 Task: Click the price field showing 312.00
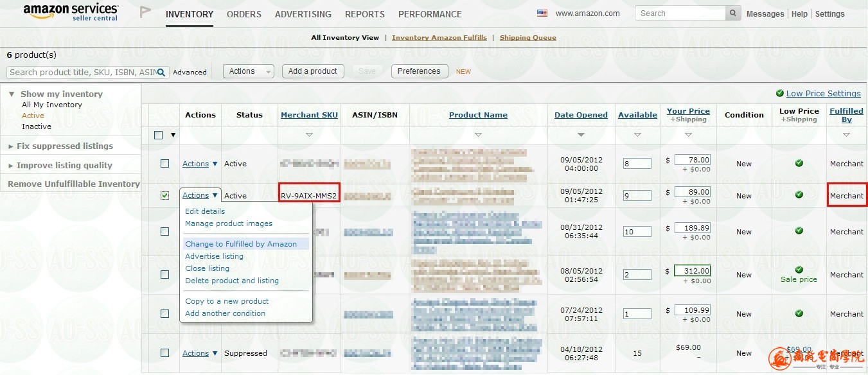(693, 271)
